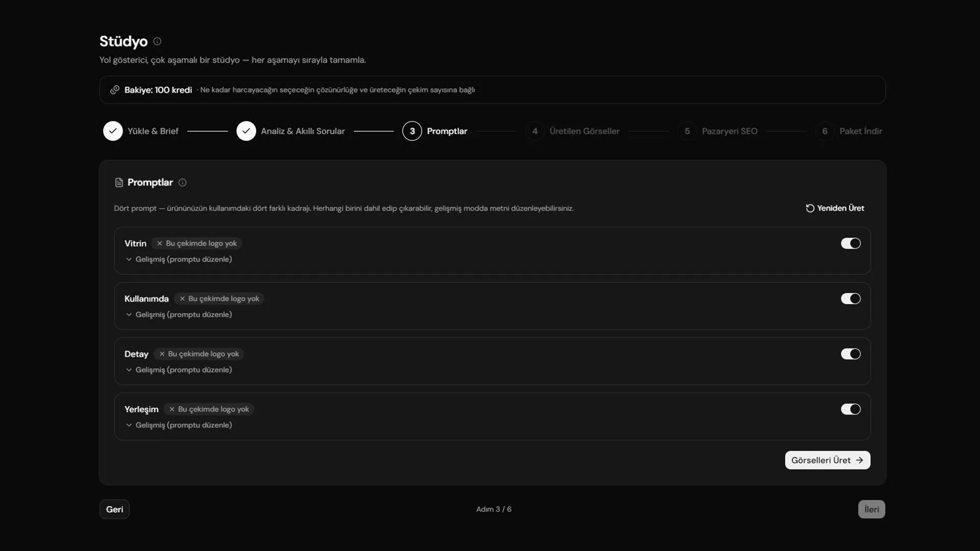The width and height of the screenshot is (980, 551).
Task: Expand Gelişmiş prompt editor under Vitrin
Action: [179, 259]
